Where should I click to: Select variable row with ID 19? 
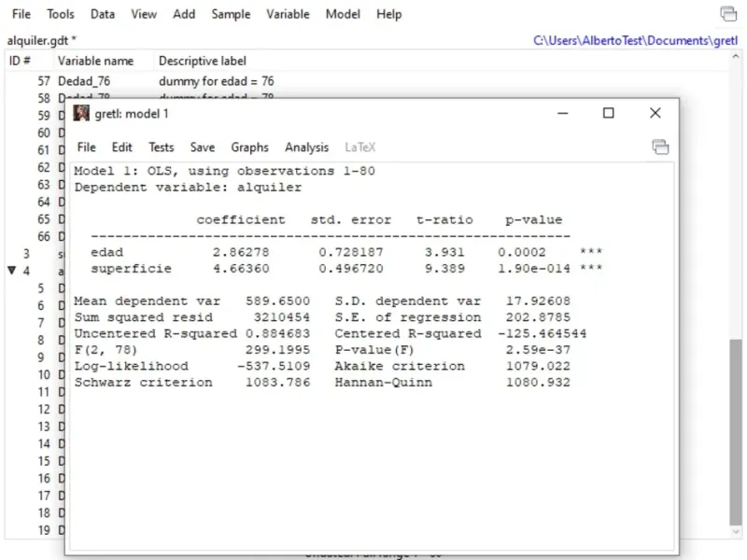click(35, 530)
